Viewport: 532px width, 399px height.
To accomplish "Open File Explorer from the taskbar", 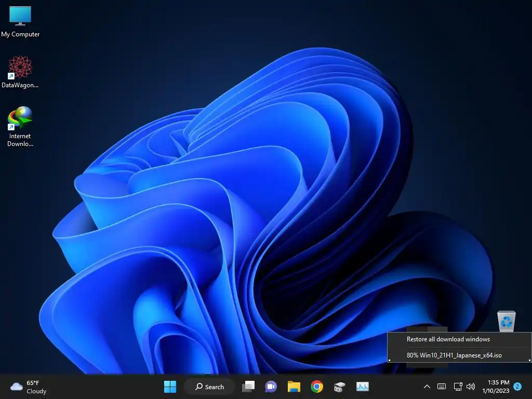I will coord(294,387).
